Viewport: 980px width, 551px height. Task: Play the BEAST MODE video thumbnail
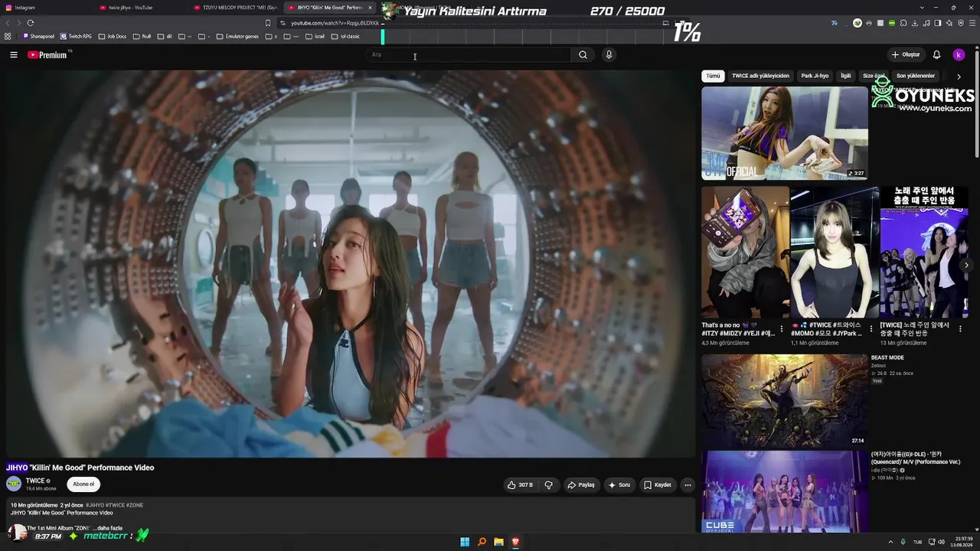784,401
